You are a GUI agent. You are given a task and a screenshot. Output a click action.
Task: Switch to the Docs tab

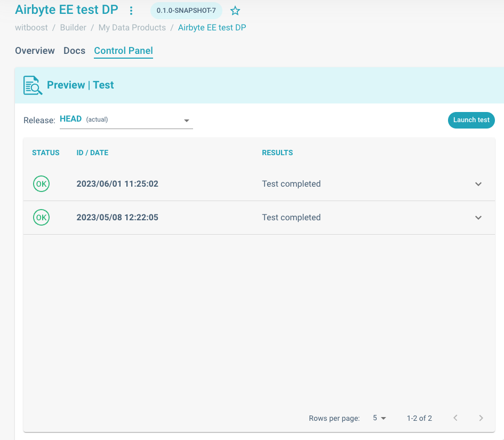(x=74, y=51)
